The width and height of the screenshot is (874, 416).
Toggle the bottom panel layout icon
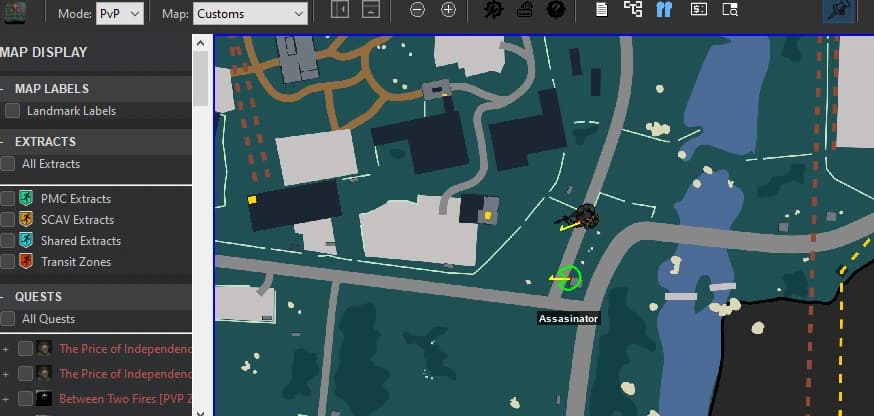pyautogui.click(x=371, y=9)
